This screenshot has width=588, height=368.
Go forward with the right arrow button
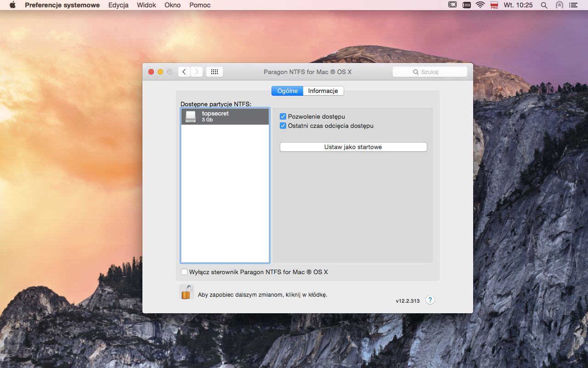197,72
